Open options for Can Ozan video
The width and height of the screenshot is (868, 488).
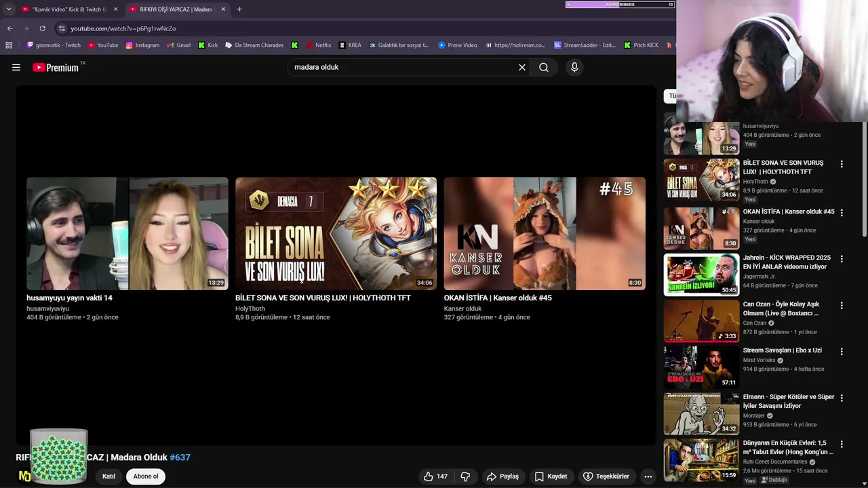point(842,305)
